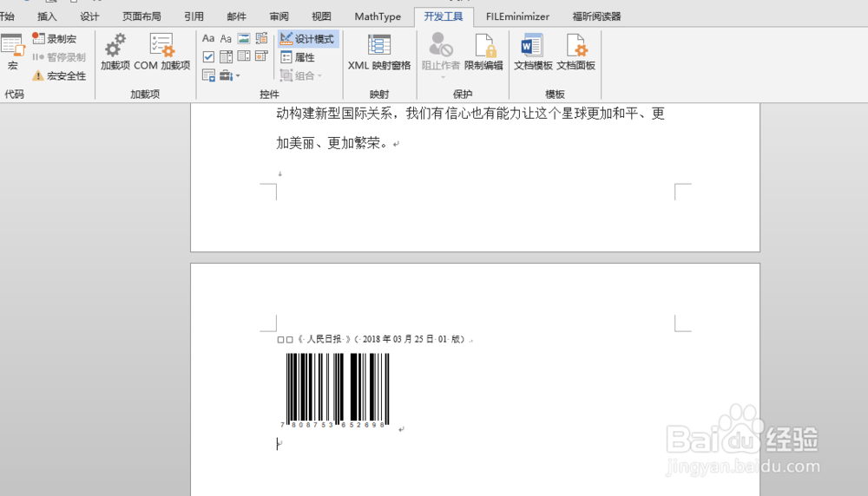Start recording with 录制宏
The image size is (868, 496).
click(x=54, y=39)
